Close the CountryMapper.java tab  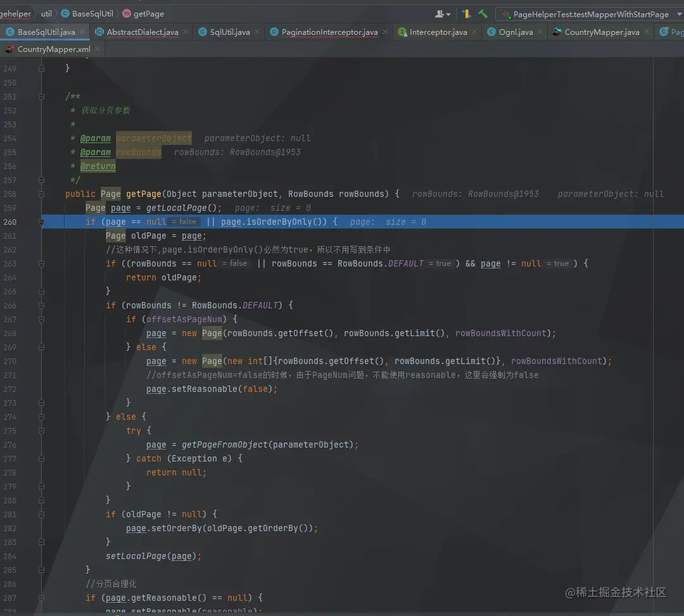647,32
